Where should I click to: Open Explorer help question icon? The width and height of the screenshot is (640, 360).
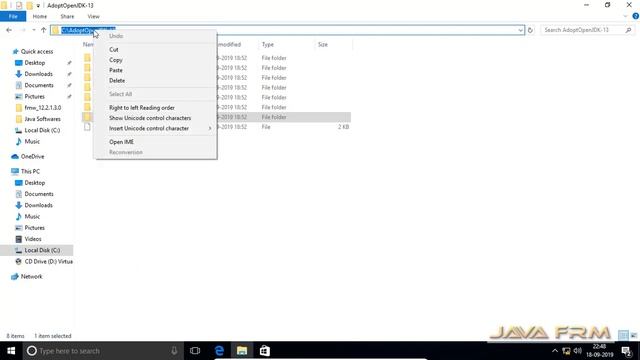[636, 16]
